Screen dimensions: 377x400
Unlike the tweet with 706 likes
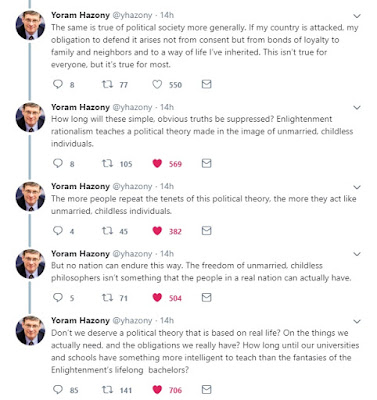coord(157,389)
